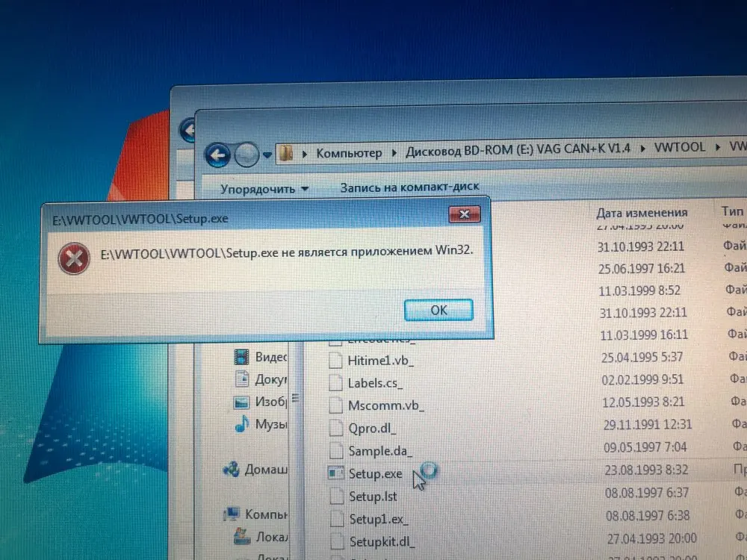Click the Изображения picture icon

241,402
